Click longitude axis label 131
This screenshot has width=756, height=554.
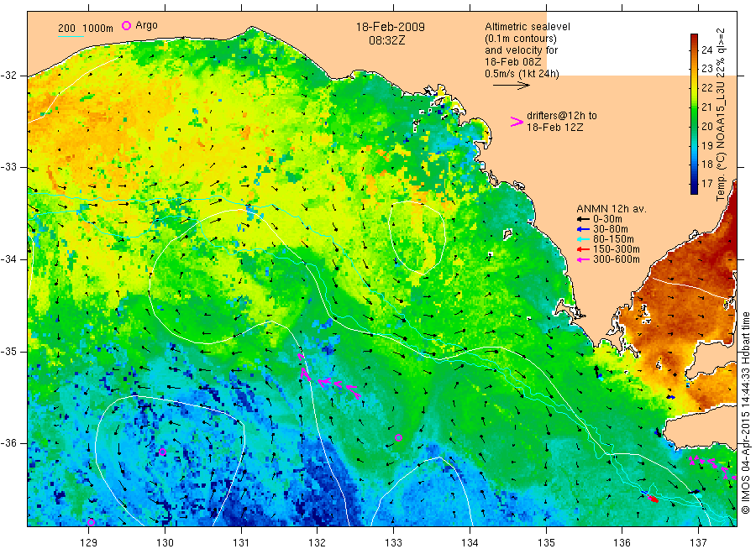[241, 543]
